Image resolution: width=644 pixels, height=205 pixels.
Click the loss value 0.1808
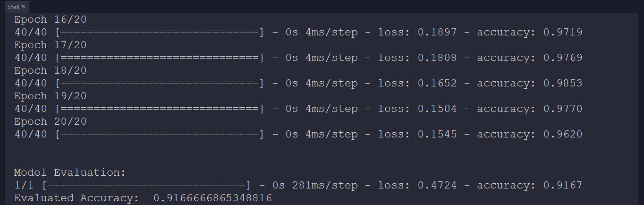coord(437,58)
